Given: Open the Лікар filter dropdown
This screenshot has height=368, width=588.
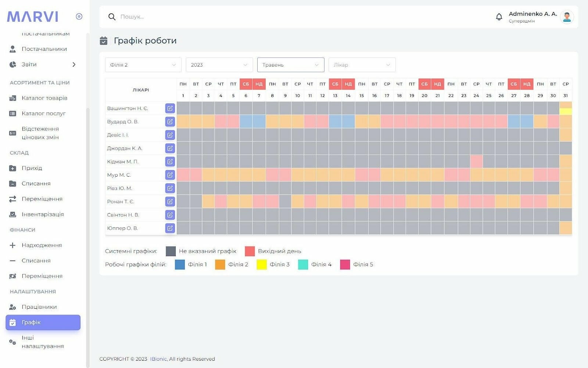Looking at the screenshot, I should [x=362, y=65].
